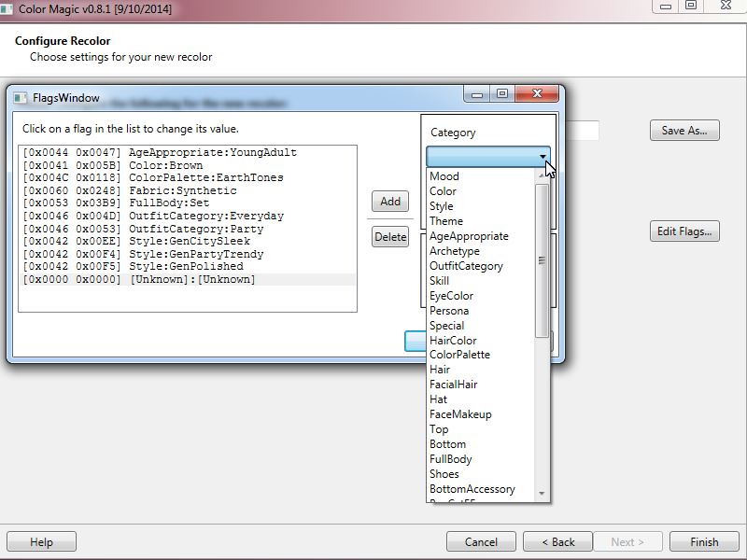
Task: Select the Style:GenPolished flag row
Action: (x=188, y=266)
